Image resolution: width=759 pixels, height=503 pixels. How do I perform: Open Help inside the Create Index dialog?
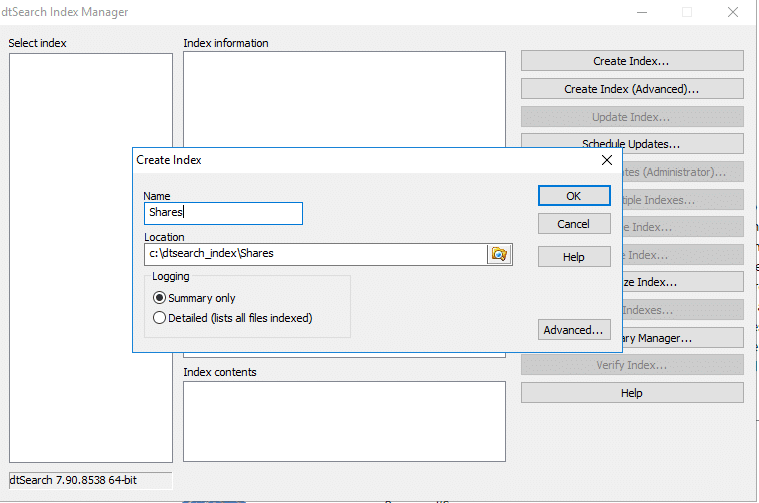coord(573,257)
